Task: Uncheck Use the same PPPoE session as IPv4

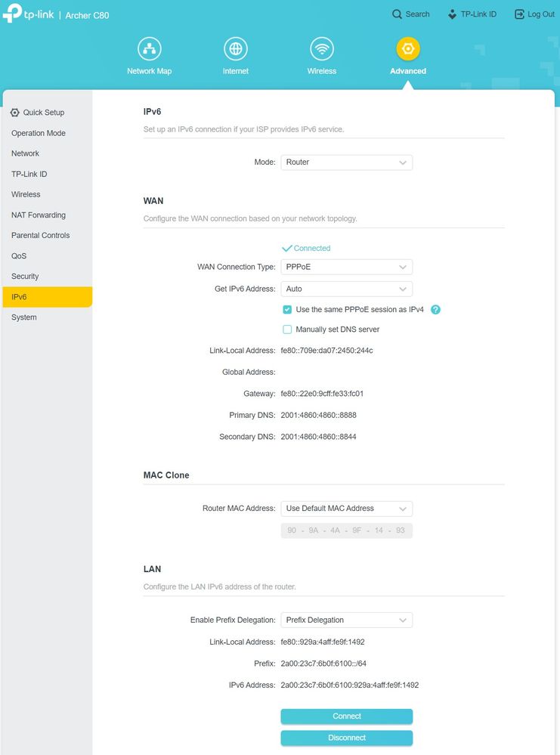Action: coord(287,310)
